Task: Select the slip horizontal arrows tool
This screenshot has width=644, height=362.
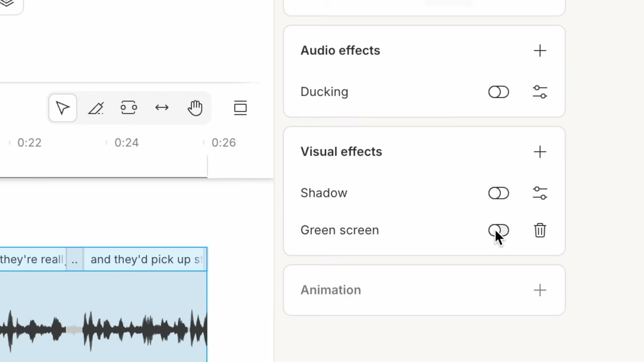Action: point(162,108)
